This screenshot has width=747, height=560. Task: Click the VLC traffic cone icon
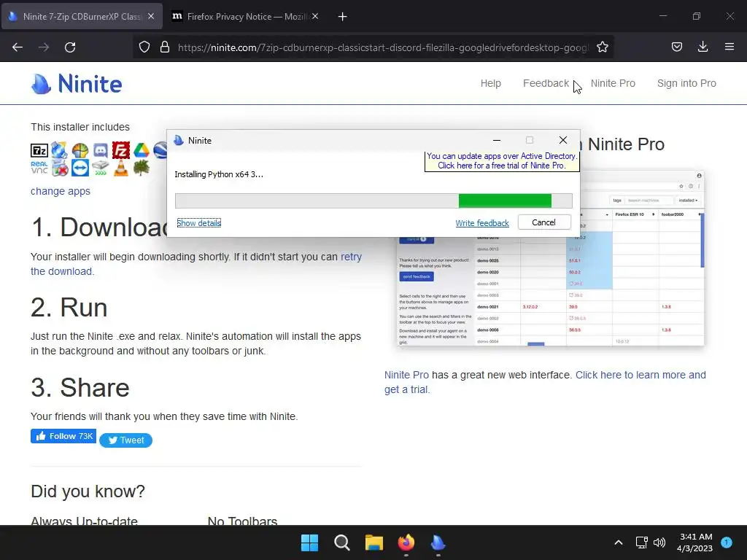click(121, 168)
